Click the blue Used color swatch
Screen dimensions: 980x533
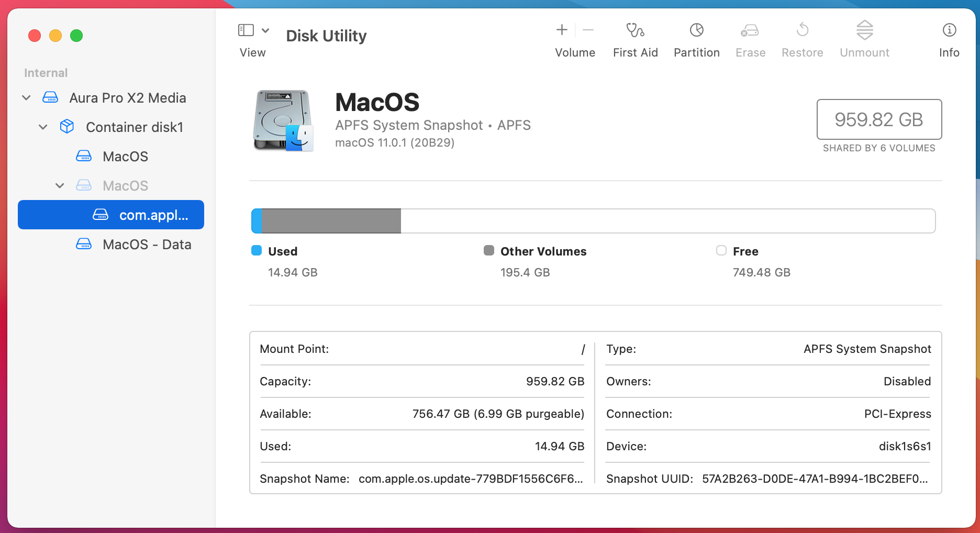(257, 250)
